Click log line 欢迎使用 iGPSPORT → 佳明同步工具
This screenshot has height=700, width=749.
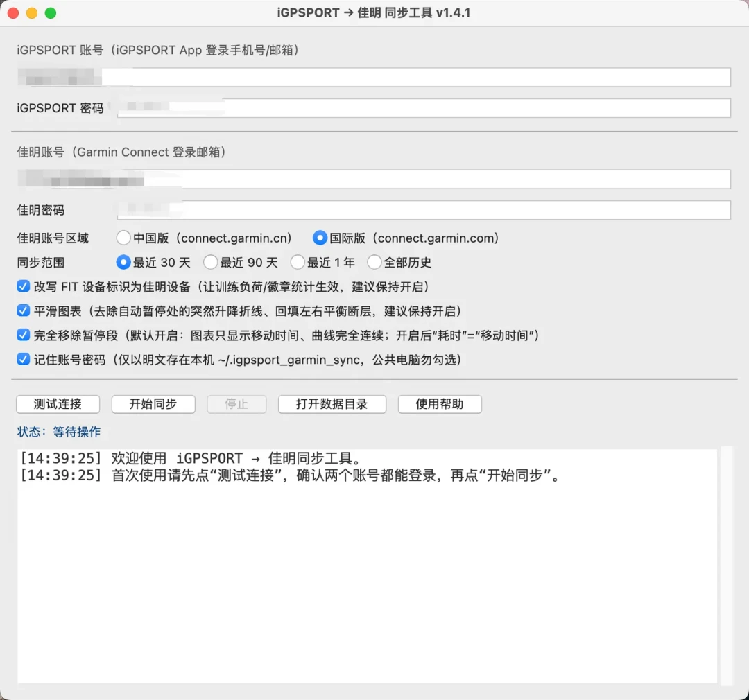[x=191, y=458]
